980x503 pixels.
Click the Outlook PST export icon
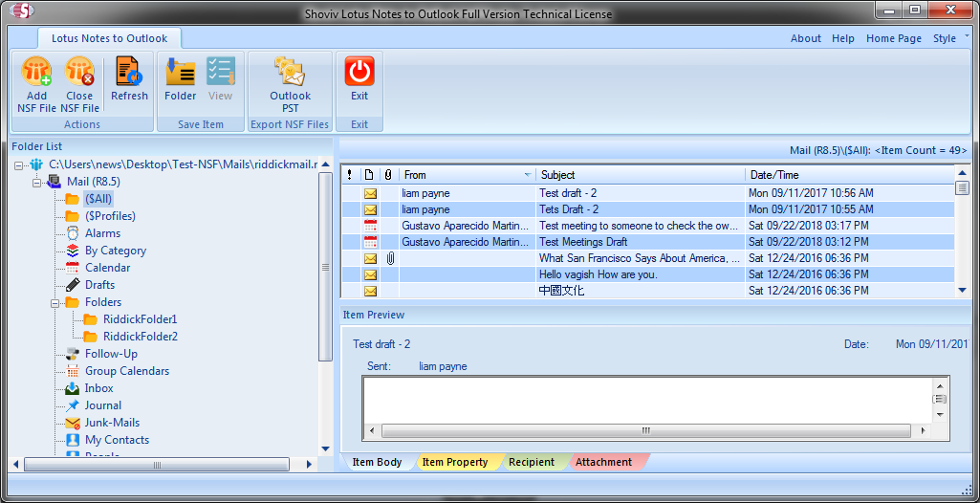click(x=290, y=71)
